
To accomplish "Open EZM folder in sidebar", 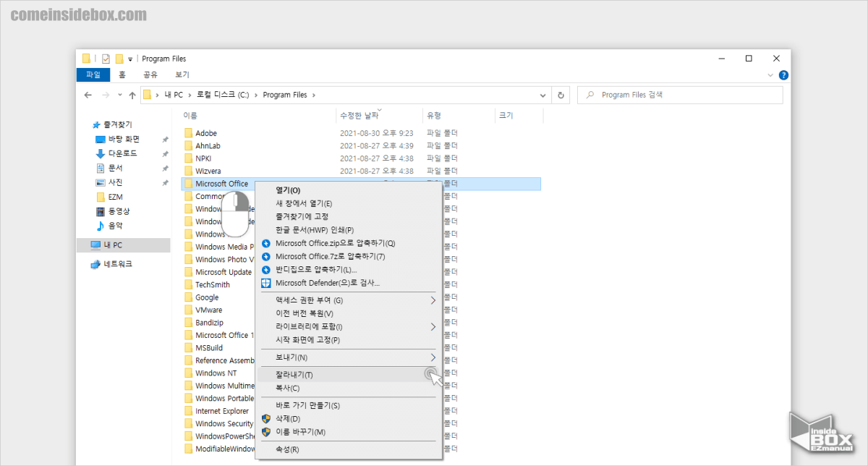I will [x=116, y=197].
